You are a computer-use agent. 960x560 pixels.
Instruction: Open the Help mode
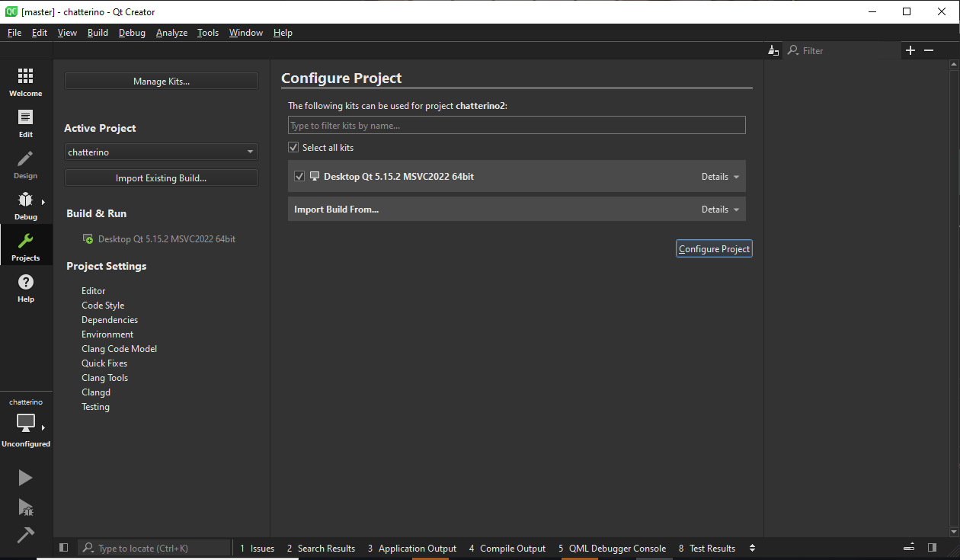tap(26, 288)
